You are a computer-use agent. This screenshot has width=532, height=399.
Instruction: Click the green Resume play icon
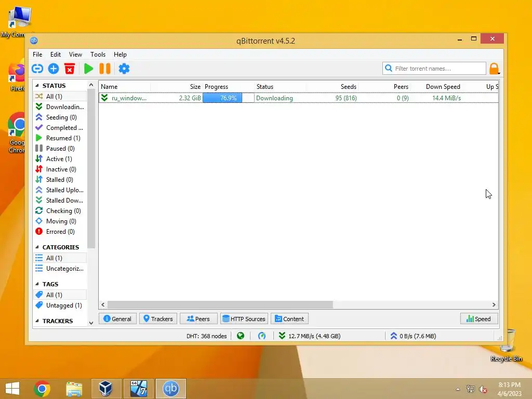(88, 69)
